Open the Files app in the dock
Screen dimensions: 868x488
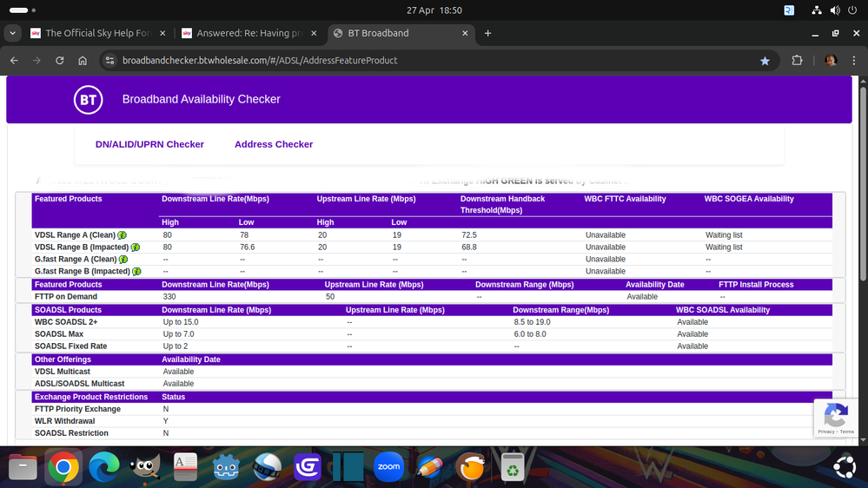(23, 467)
